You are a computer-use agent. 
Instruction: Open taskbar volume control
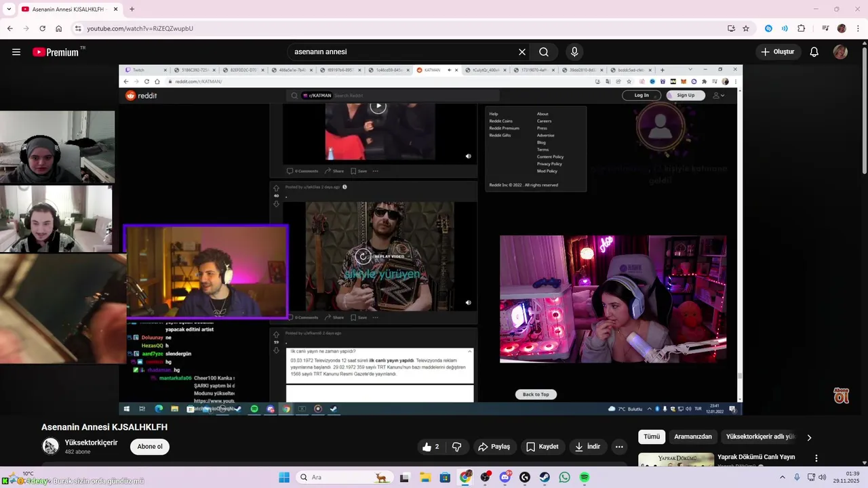click(x=823, y=477)
